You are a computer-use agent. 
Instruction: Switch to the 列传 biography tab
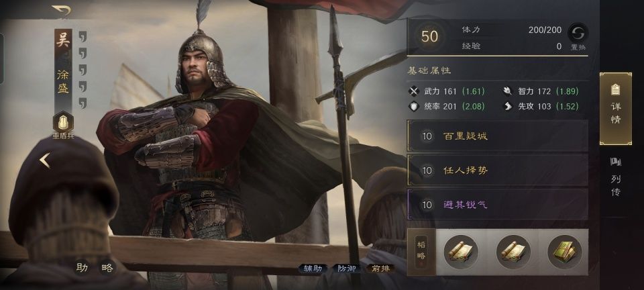pos(615,177)
